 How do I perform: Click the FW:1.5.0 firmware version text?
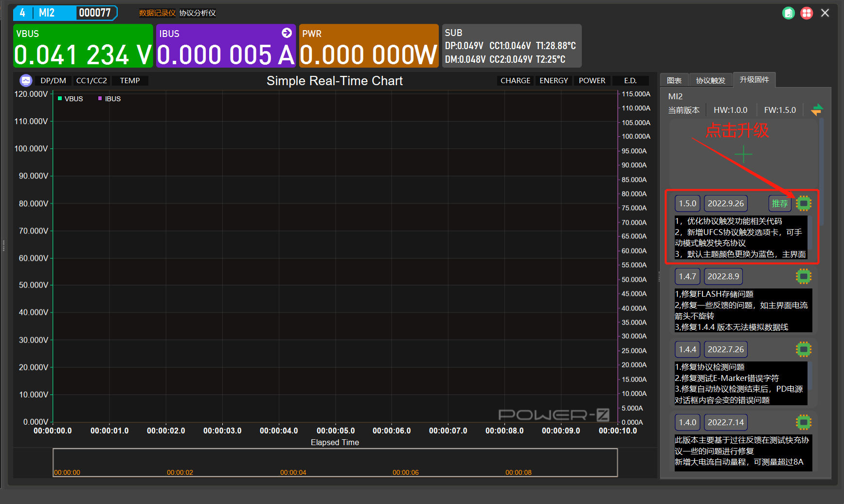tap(780, 110)
